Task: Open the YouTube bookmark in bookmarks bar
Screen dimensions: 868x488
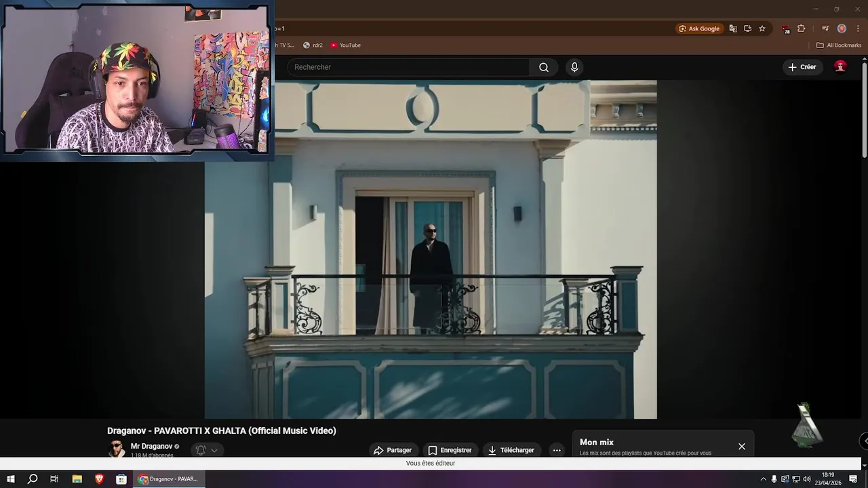Action: pos(345,45)
